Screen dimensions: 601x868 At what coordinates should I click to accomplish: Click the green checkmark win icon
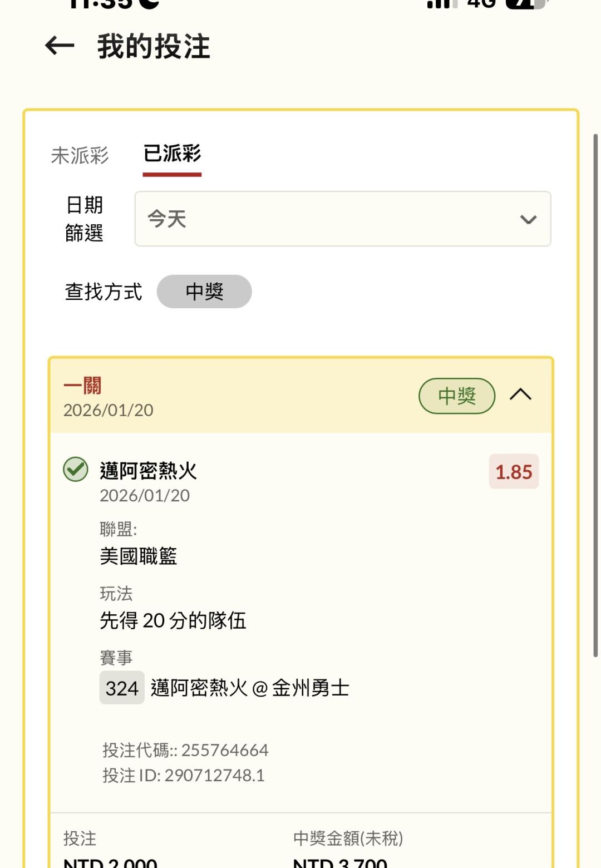[76, 469]
